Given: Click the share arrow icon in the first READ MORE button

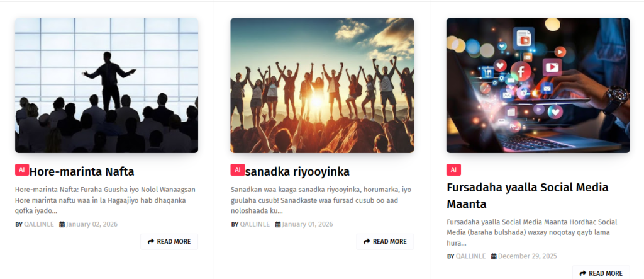Looking at the screenshot, I should (x=151, y=242).
